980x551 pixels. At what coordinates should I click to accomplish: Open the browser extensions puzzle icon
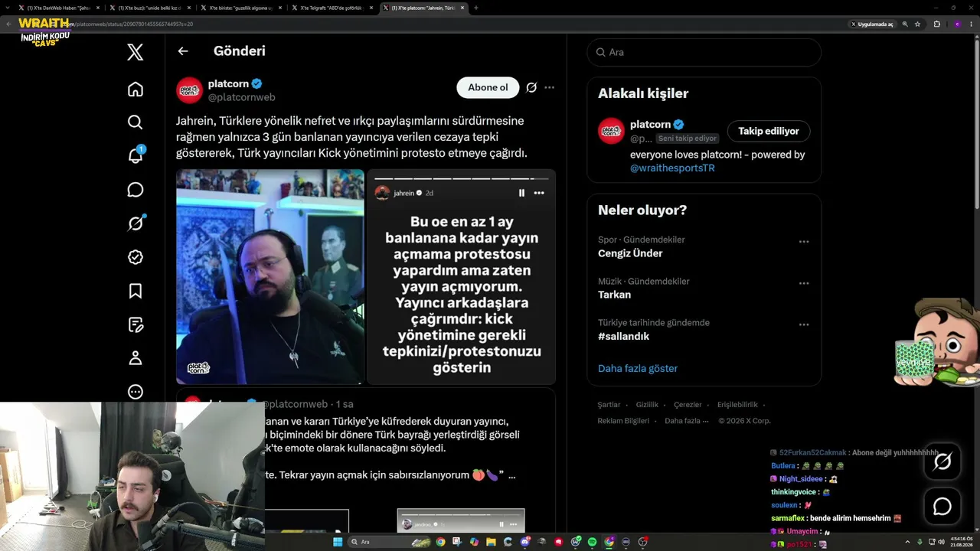click(936, 24)
